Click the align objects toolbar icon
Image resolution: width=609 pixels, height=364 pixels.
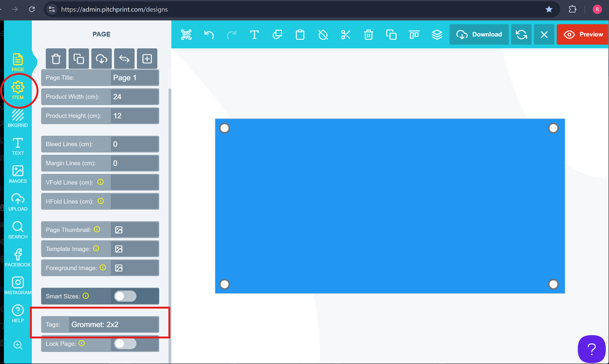414,35
